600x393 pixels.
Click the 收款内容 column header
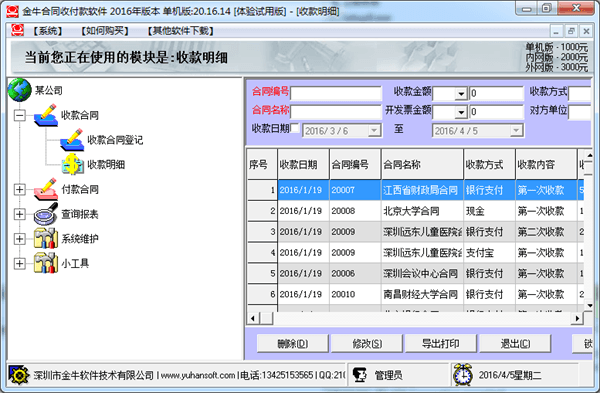[546, 165]
